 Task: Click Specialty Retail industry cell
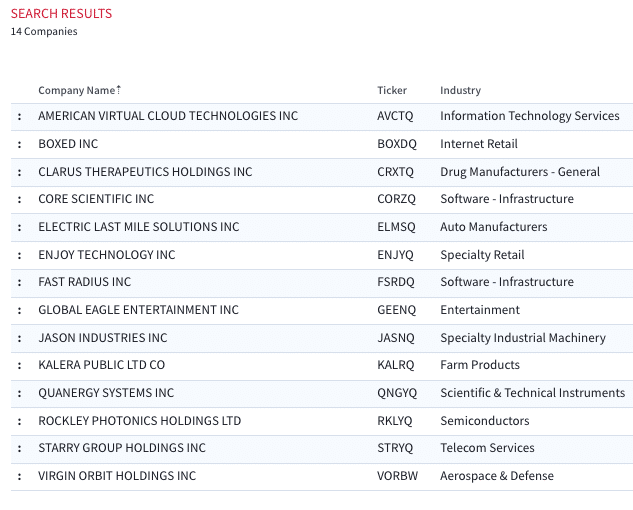[x=482, y=255]
